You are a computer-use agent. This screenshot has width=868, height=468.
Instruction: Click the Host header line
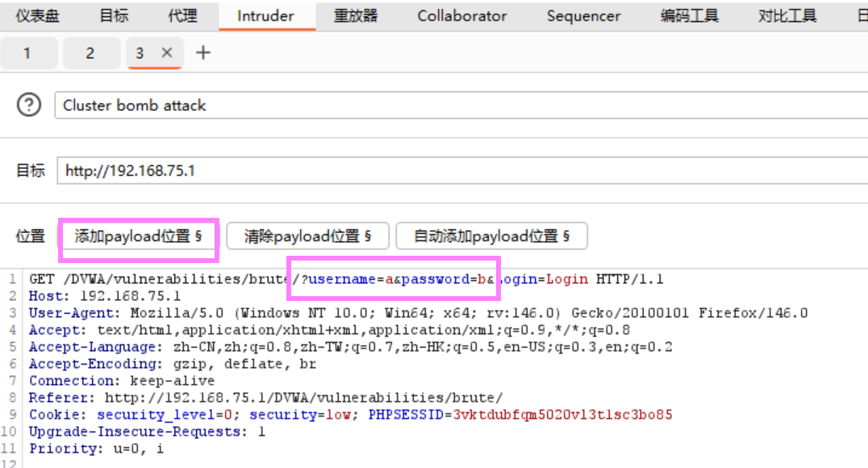pos(105,296)
